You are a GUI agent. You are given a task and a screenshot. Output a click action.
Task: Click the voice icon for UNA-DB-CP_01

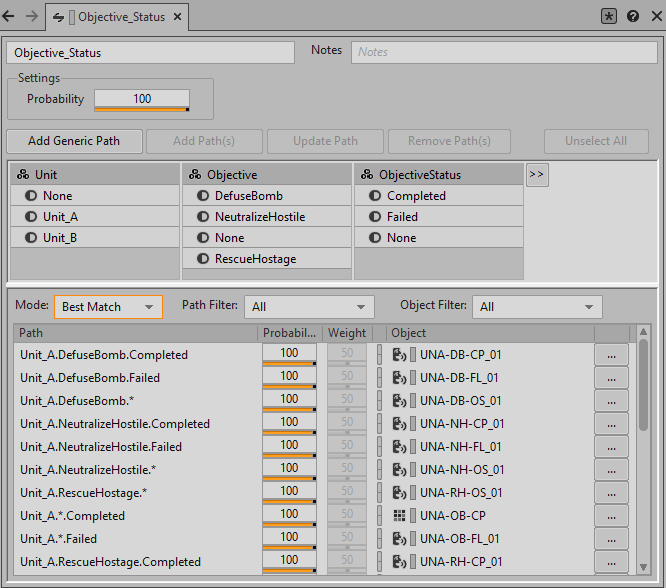pyautogui.click(x=399, y=354)
